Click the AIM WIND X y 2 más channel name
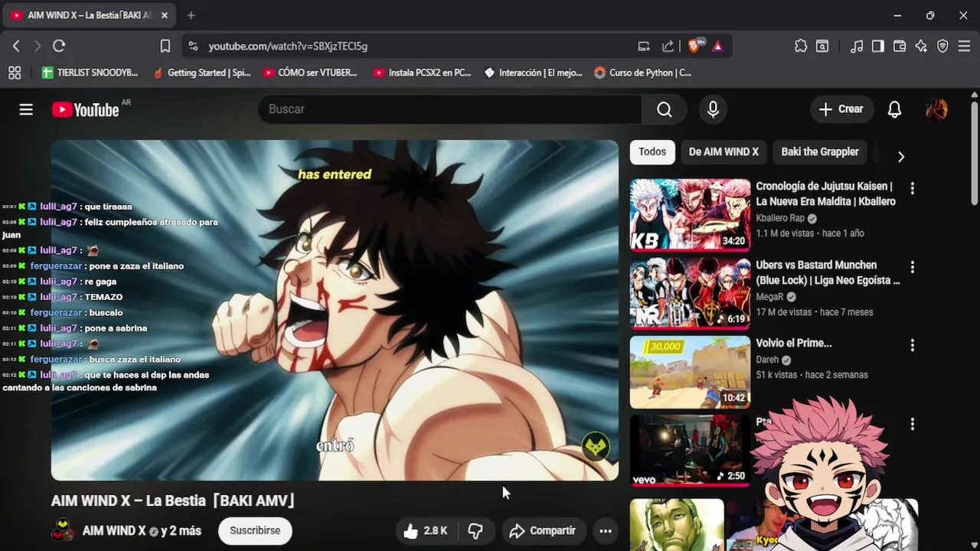This screenshot has height=551, width=980. [142, 530]
